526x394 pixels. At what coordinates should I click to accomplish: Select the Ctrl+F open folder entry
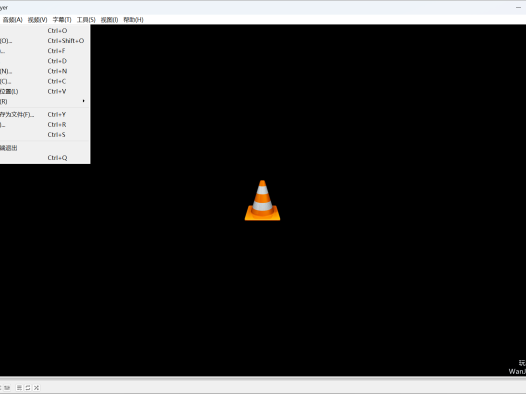45,51
